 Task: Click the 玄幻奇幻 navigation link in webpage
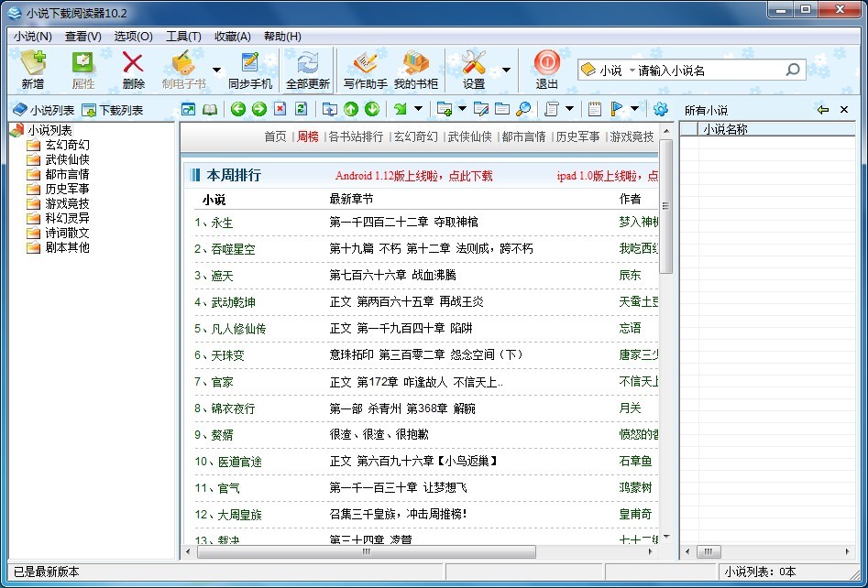coord(415,136)
